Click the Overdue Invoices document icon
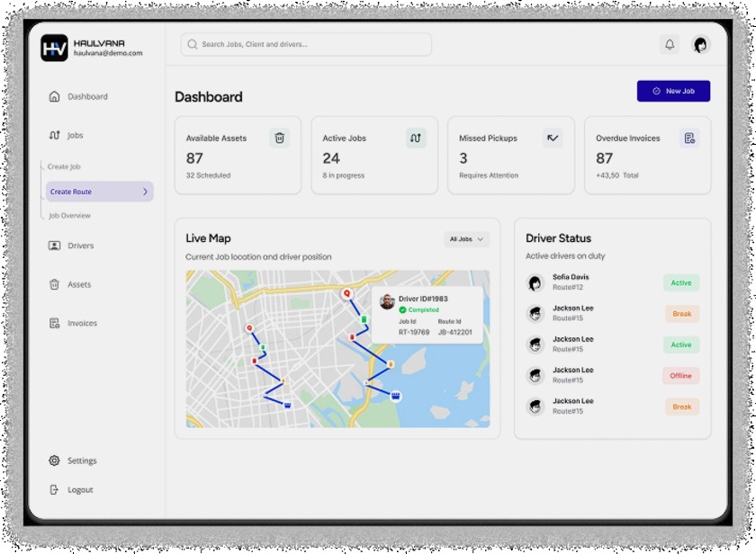This screenshot has height=554, width=756. pyautogui.click(x=689, y=138)
